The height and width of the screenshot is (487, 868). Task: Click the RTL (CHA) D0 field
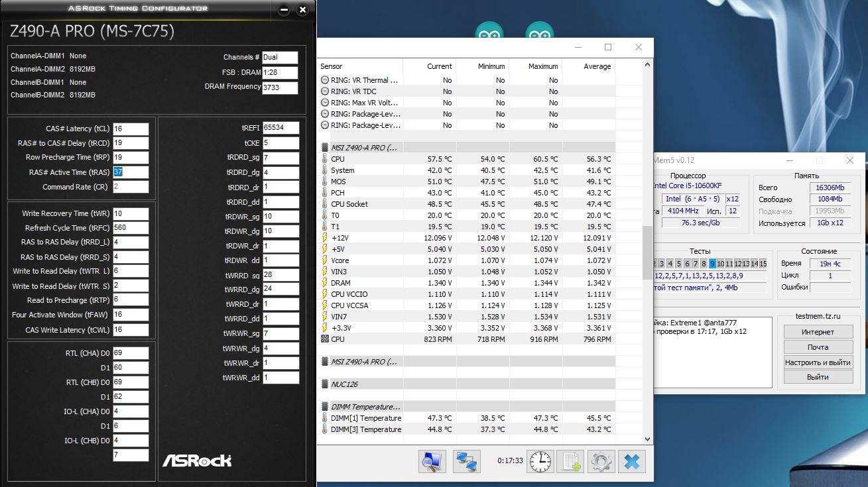[x=131, y=353]
